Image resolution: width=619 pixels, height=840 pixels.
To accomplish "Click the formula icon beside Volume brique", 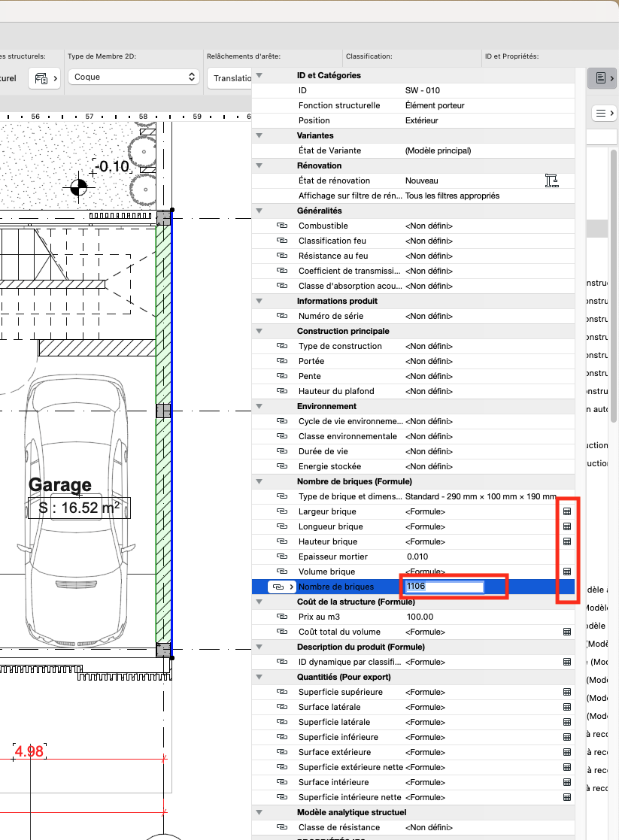I will point(567,572).
